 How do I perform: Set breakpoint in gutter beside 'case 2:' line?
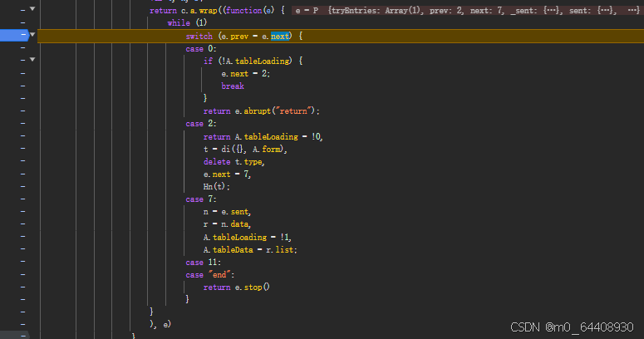pyautogui.click(x=23, y=123)
